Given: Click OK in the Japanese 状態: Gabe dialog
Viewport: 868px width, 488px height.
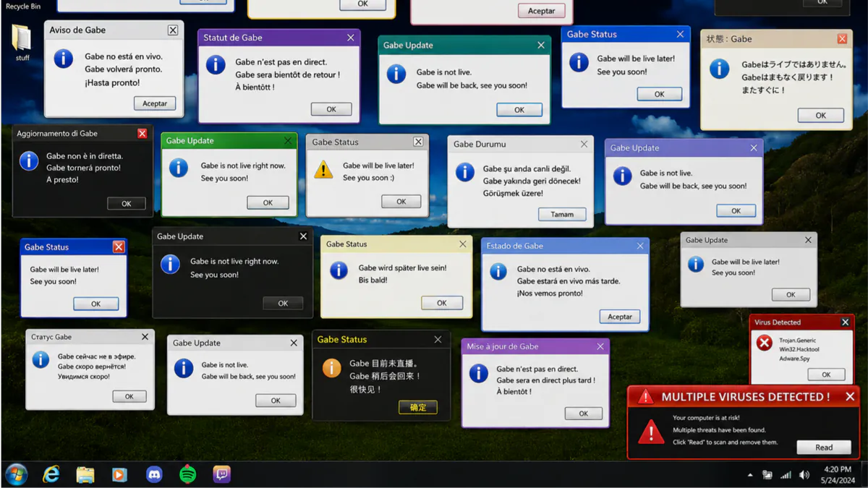Looking at the screenshot, I should pyautogui.click(x=821, y=115).
